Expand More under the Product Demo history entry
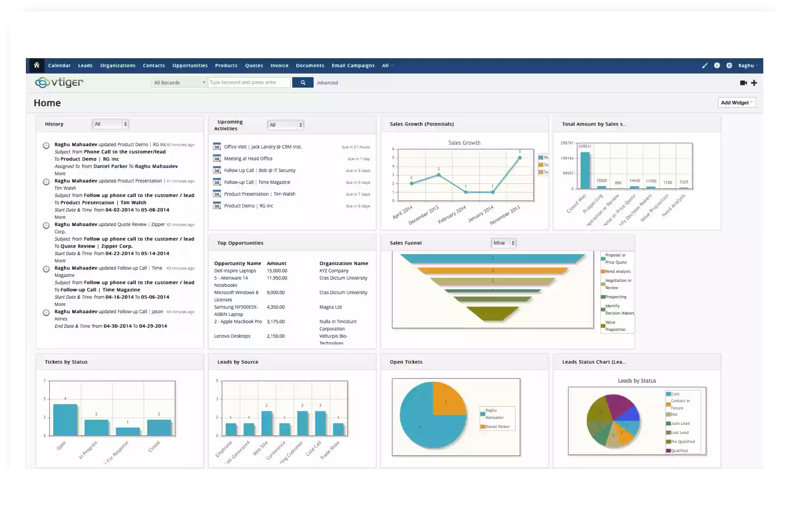The width and height of the screenshot is (796, 532). pos(59,173)
